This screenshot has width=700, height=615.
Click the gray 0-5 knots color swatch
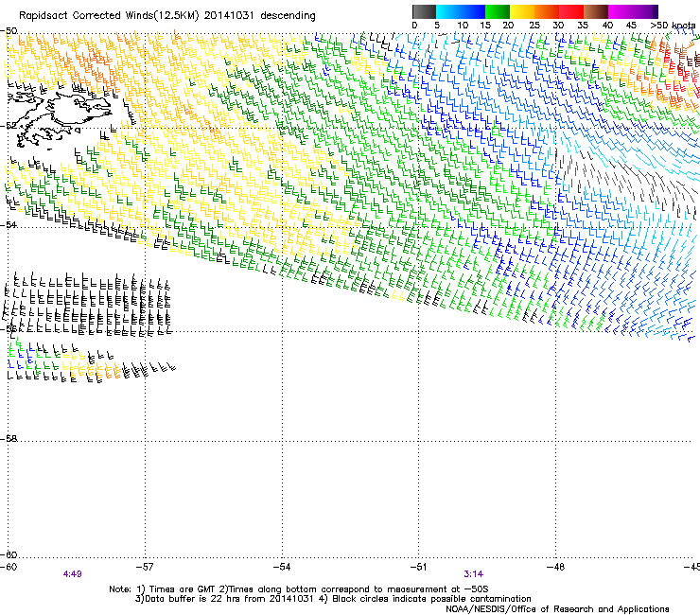424,11
